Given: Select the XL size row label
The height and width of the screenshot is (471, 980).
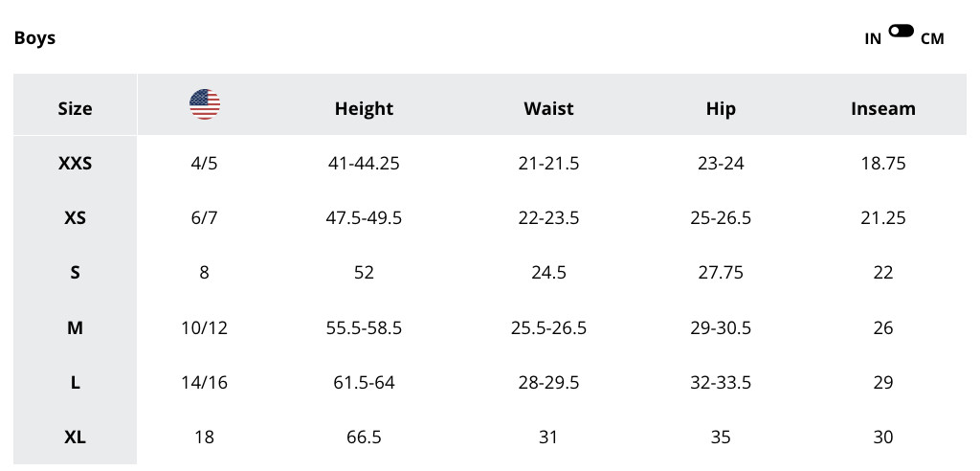Looking at the screenshot, I should point(75,437).
